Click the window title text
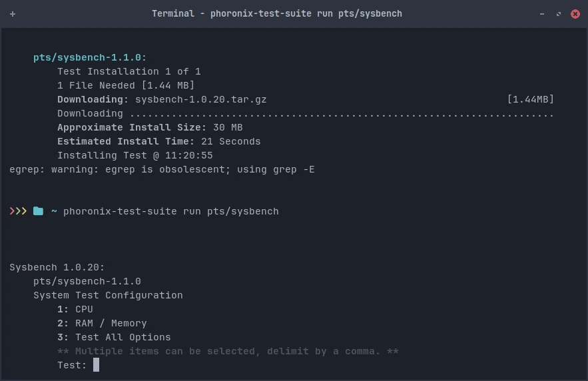 coord(277,14)
